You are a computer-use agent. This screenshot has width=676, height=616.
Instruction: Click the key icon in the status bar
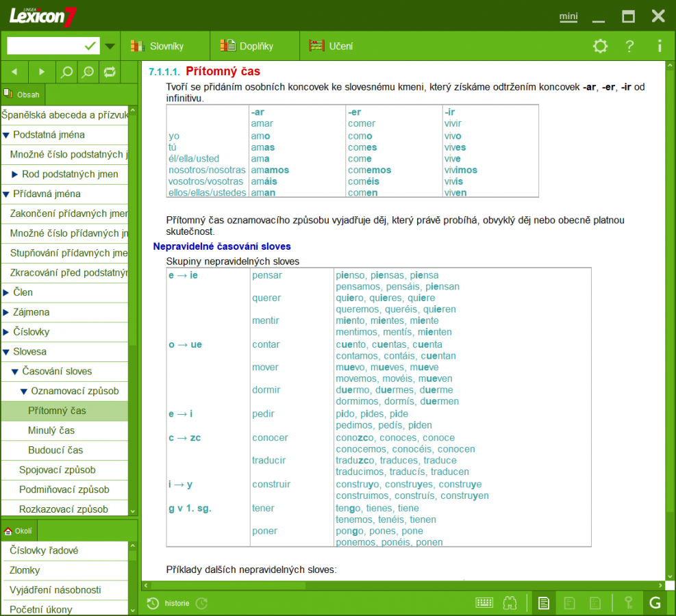tap(628, 603)
